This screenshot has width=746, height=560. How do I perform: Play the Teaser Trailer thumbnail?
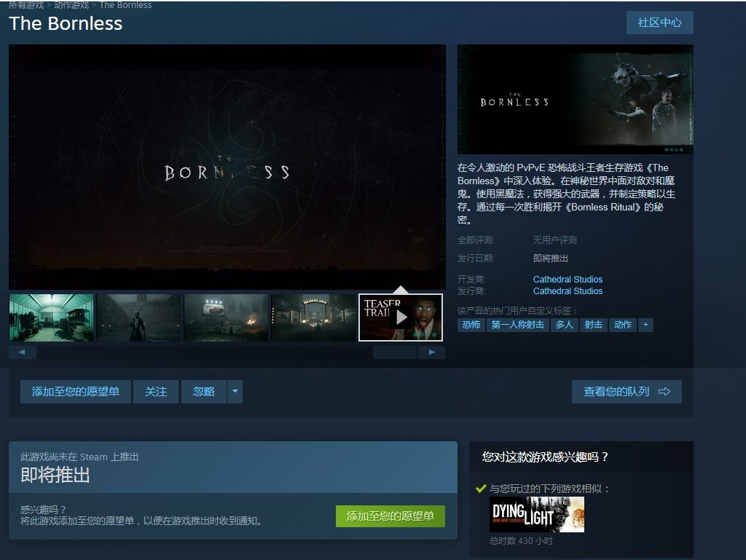401,318
